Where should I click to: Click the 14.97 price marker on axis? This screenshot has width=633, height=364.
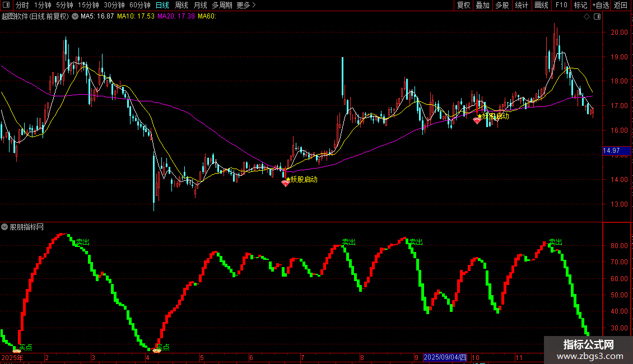point(616,151)
